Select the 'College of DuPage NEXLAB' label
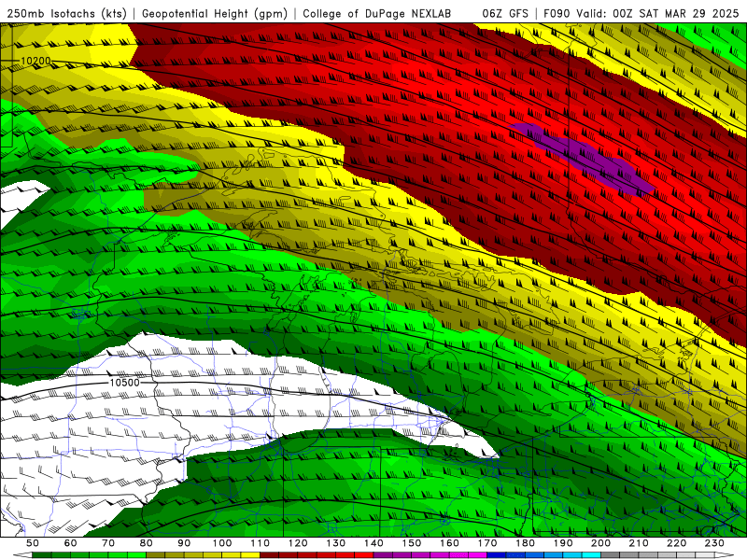This screenshot has height=560, width=747. coord(377,13)
